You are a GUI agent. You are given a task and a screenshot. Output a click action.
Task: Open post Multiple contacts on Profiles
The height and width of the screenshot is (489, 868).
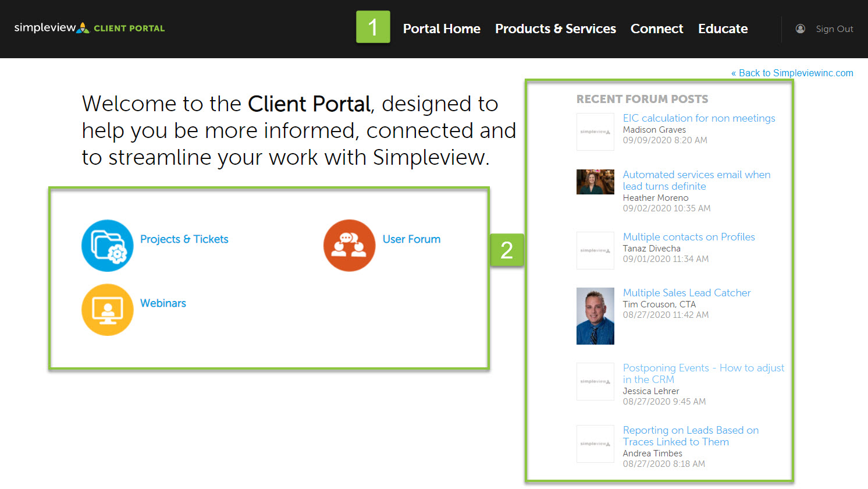tap(689, 237)
